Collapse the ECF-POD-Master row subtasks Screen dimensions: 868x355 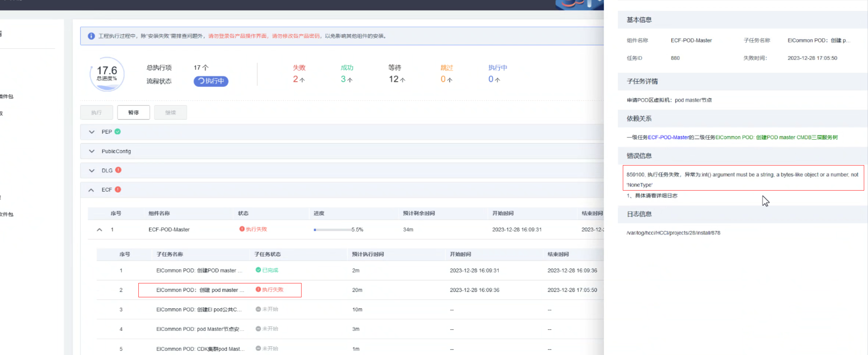(x=99, y=229)
